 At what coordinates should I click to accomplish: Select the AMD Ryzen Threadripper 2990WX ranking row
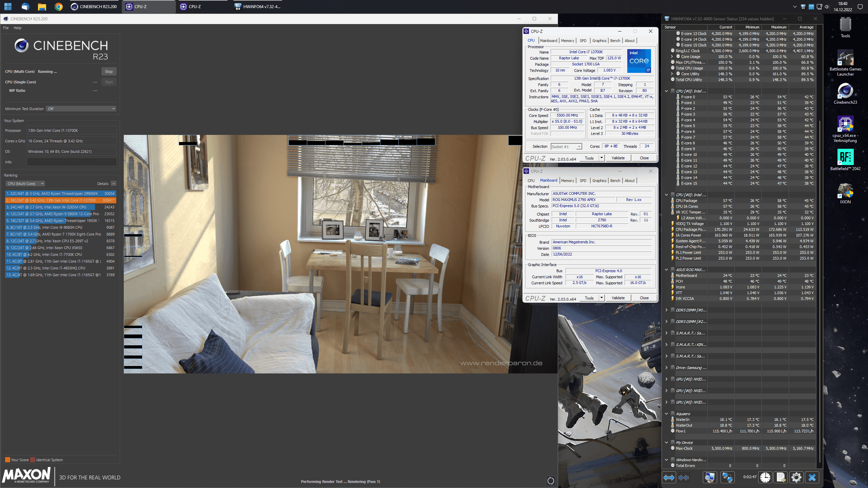point(61,194)
